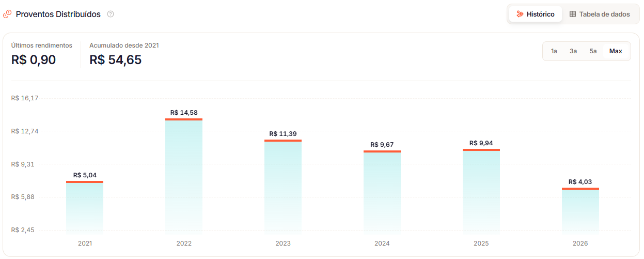The height and width of the screenshot is (259, 644).
Task: Click the table grid icon in Tabela de dados
Action: tap(573, 14)
